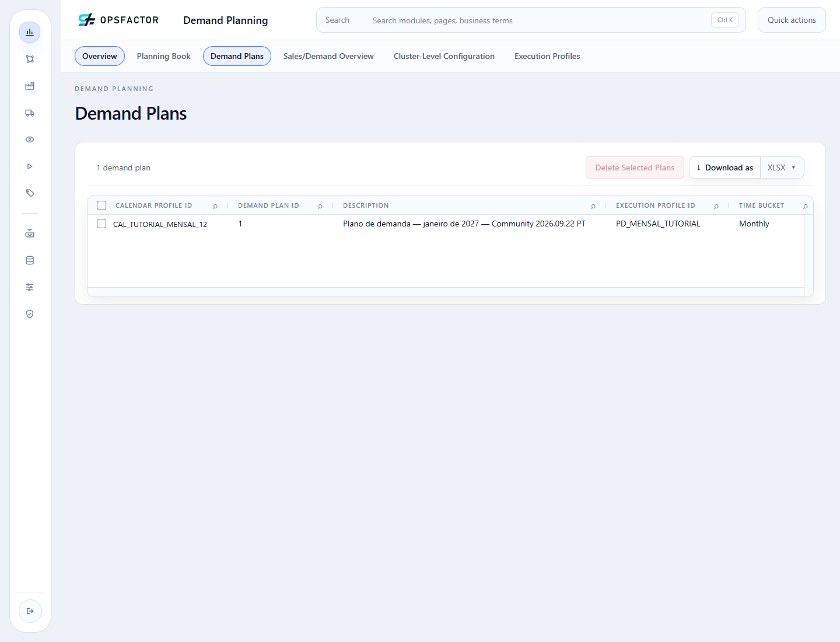Open the bar chart module in the sidebar
The image size is (840, 642).
click(30, 32)
